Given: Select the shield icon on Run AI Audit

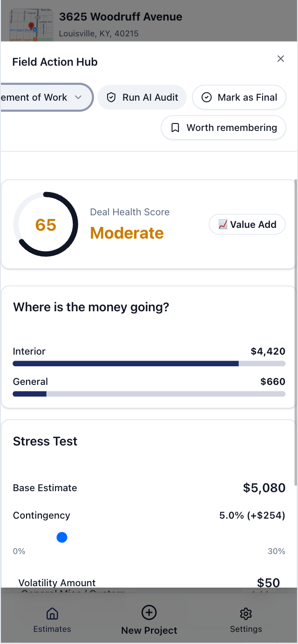Looking at the screenshot, I should click(111, 97).
